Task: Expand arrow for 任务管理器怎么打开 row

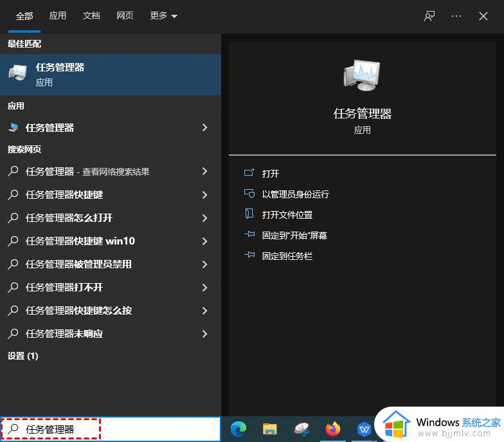Action: 204,217
